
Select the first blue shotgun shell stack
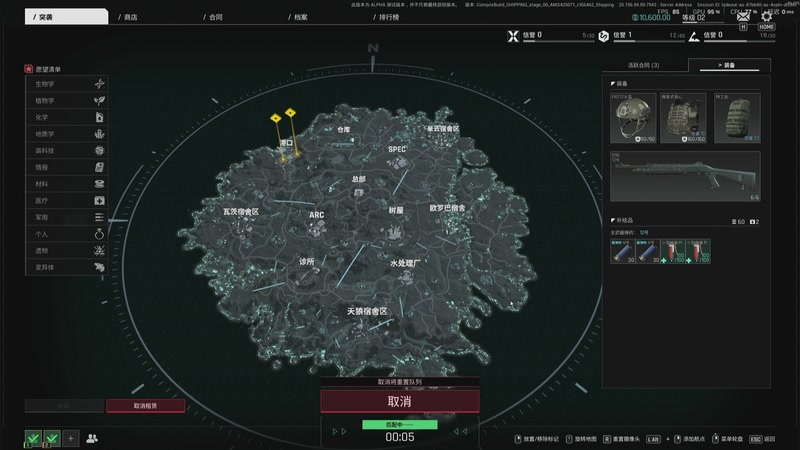[622, 251]
